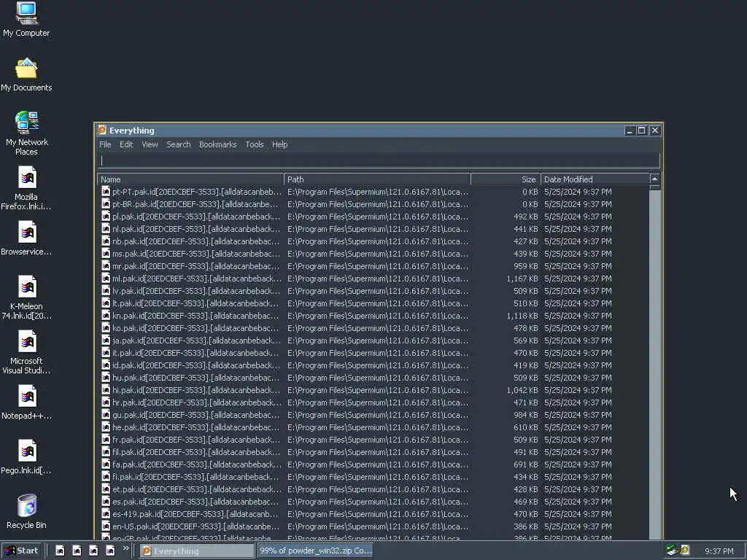Viewport: 747px width, 560px height.
Task: Select the it.pak file row name
Action: tap(196, 352)
